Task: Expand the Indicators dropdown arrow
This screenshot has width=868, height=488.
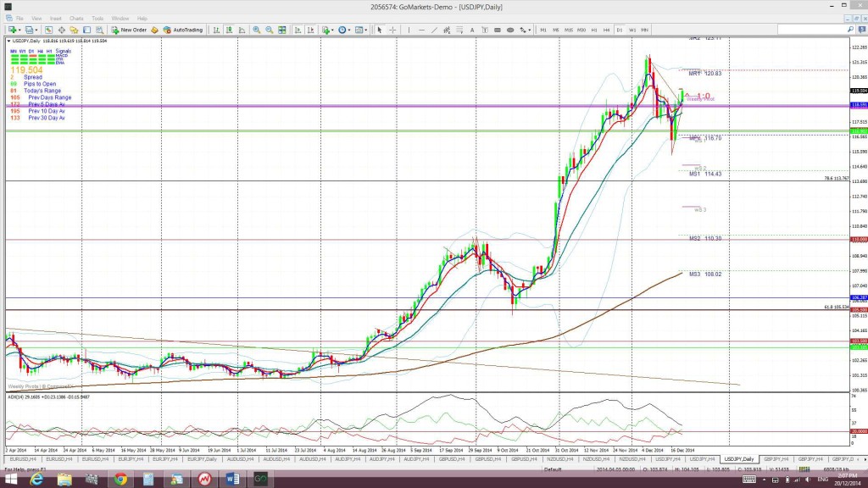Action: pyautogui.click(x=332, y=30)
